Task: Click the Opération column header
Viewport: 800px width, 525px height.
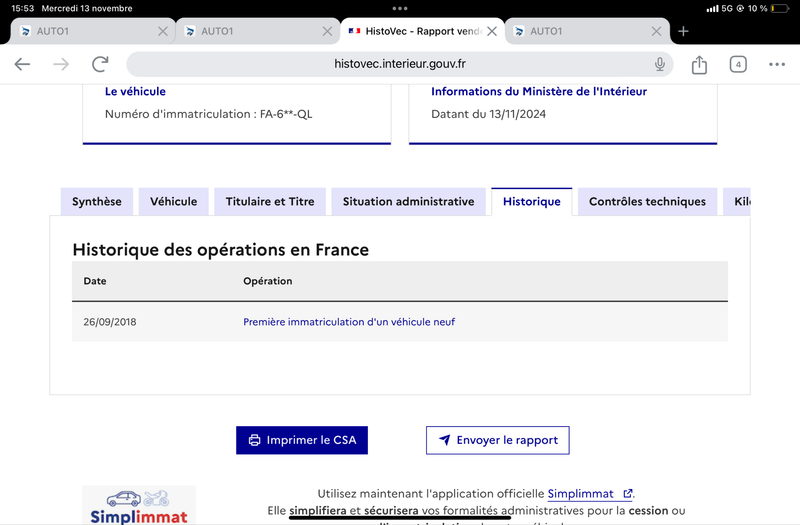Action: pyautogui.click(x=268, y=281)
